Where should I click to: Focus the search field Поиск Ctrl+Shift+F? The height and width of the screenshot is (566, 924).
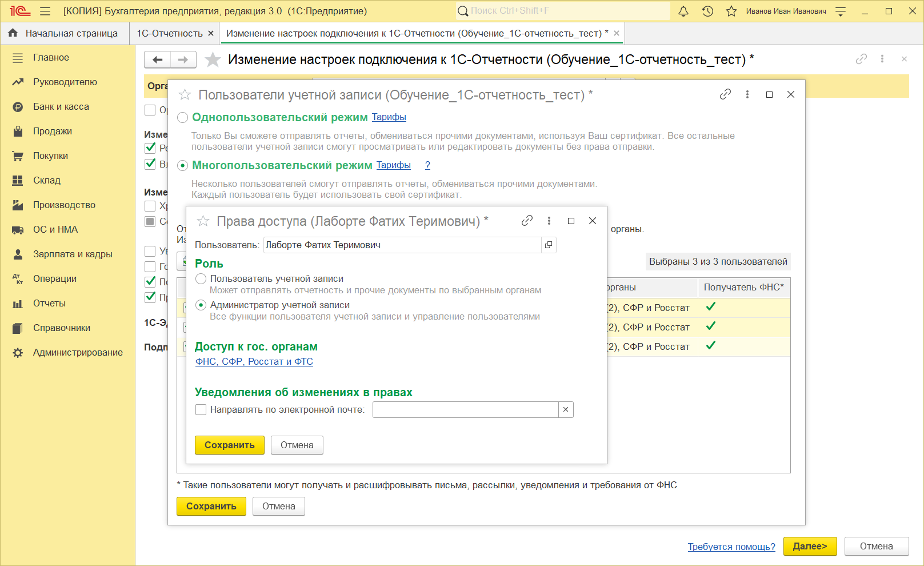point(563,11)
